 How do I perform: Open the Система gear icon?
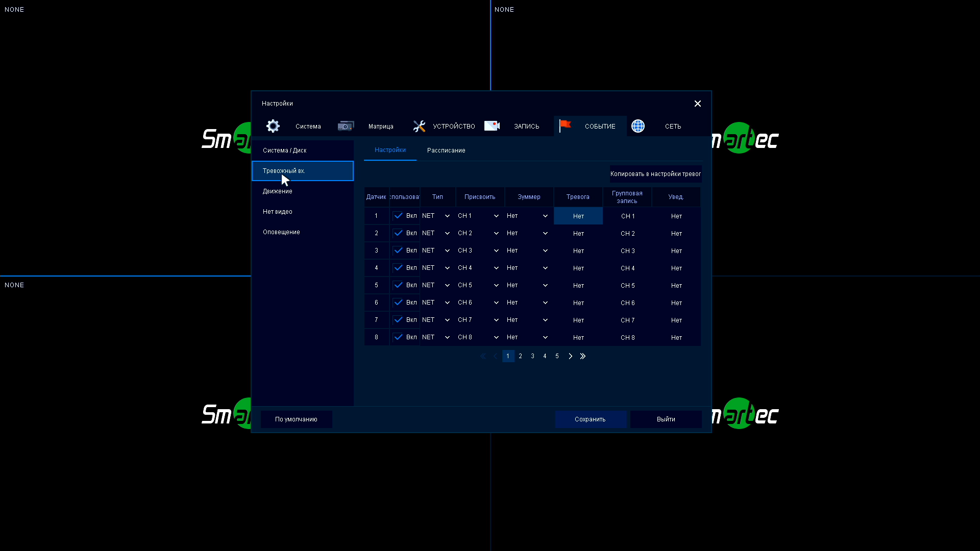273,126
